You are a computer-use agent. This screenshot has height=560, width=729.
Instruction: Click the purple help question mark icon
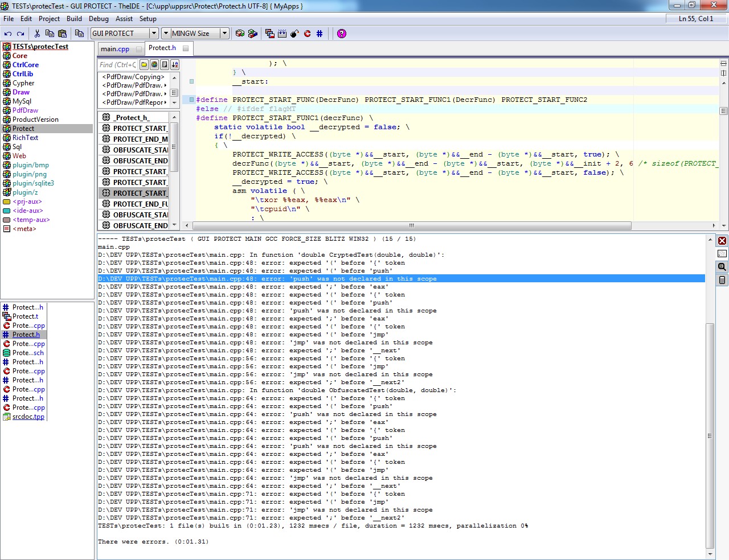click(341, 34)
